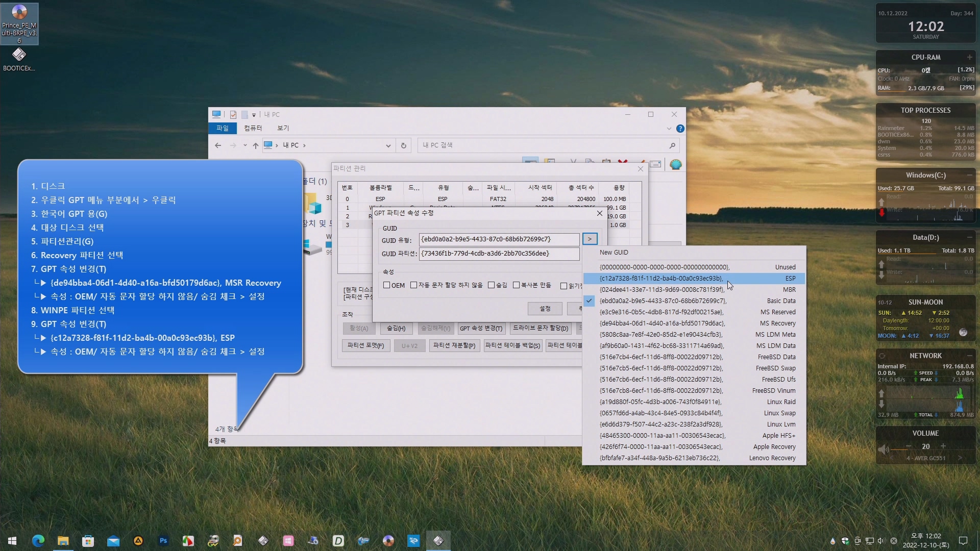Open Windows Security tray icon

pos(845,541)
